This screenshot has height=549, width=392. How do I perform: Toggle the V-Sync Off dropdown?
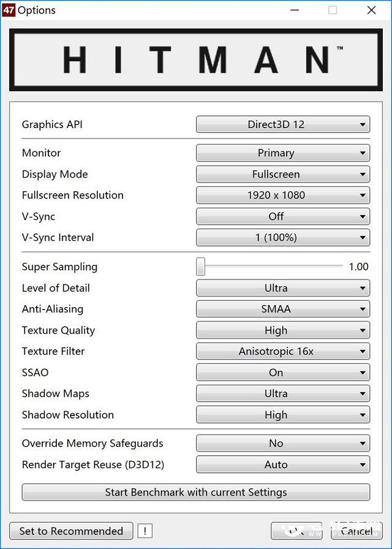tap(283, 216)
